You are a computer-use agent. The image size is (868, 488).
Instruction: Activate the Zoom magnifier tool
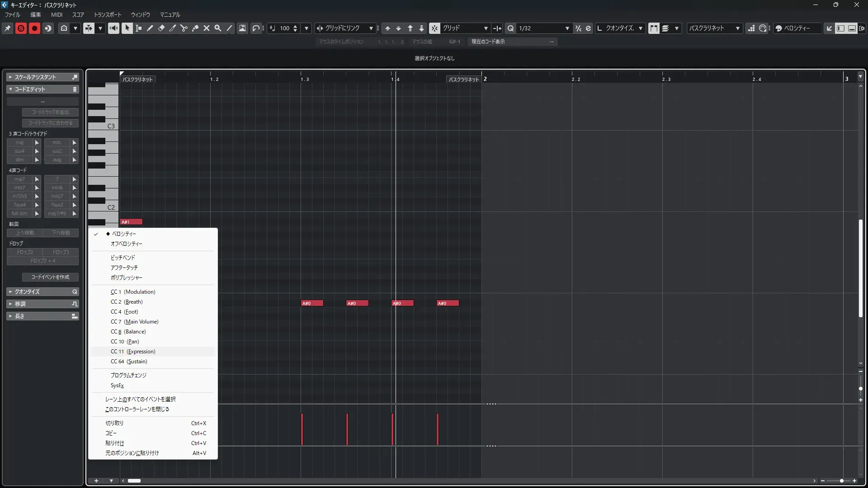point(218,28)
